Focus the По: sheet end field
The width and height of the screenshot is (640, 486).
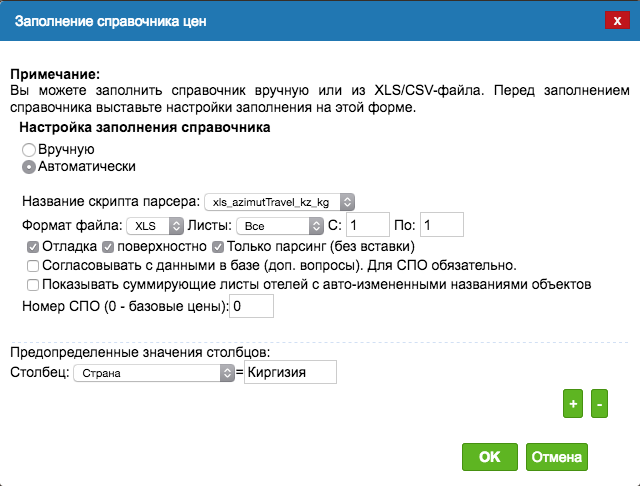442,224
